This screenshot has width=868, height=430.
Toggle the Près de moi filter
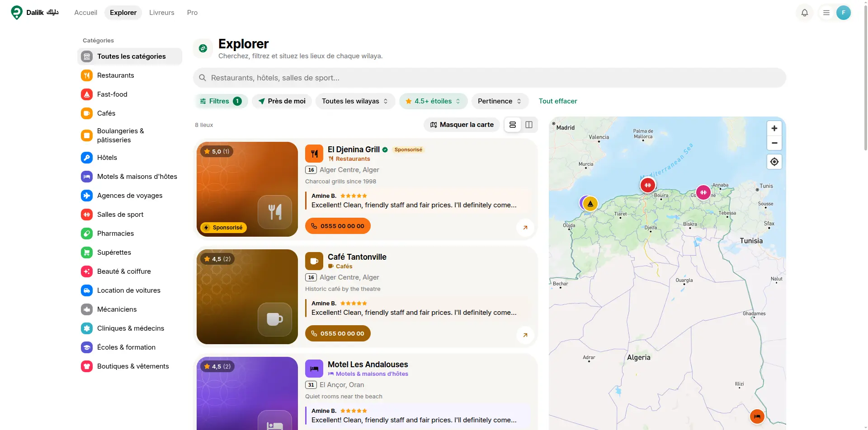(x=282, y=101)
